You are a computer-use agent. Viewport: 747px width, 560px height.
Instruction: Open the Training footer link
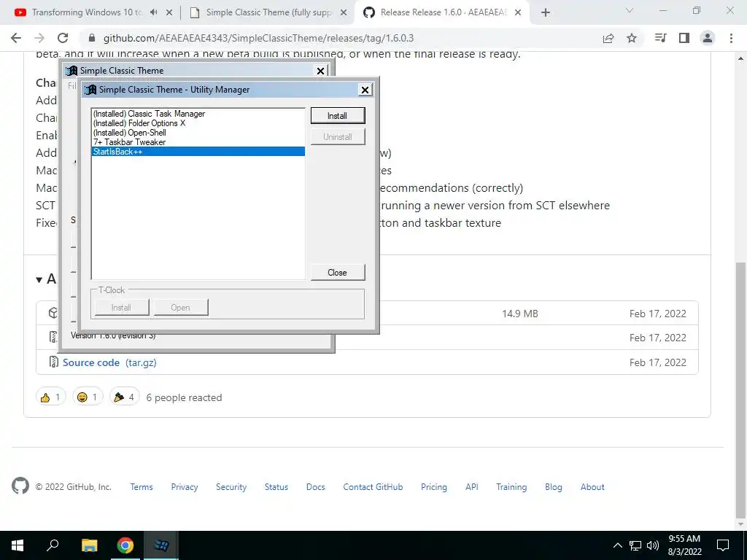pos(511,486)
